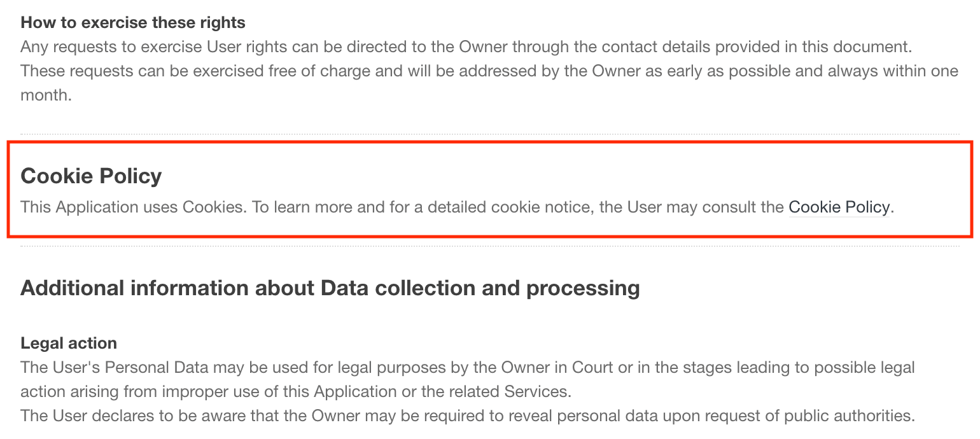Click the line starting "The User declares"
Screen dimensions: 980x439
[467, 416]
